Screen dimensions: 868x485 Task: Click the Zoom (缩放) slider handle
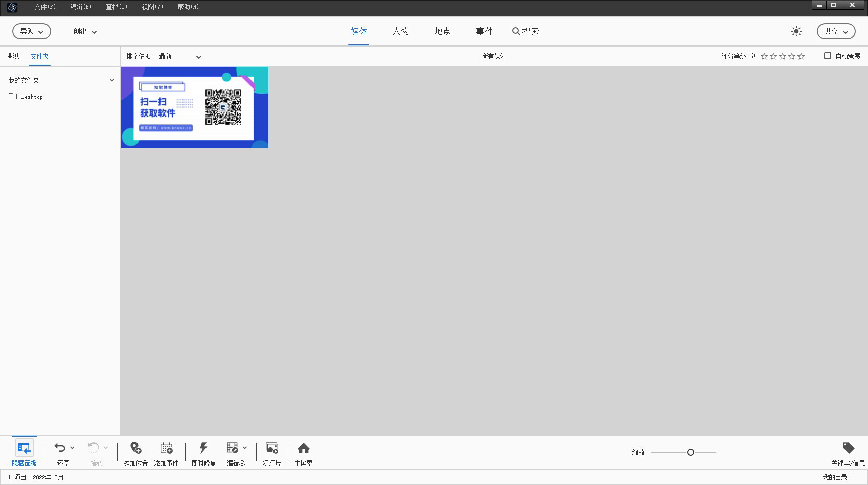click(x=691, y=452)
